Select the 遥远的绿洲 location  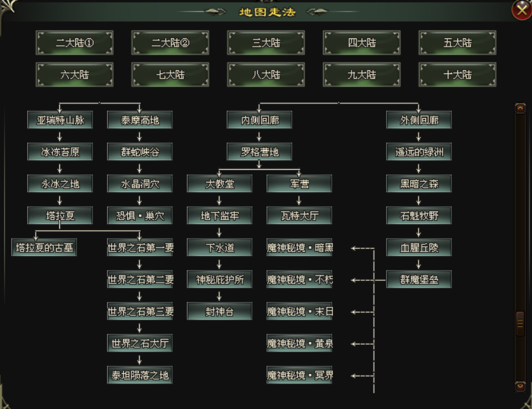[418, 152]
